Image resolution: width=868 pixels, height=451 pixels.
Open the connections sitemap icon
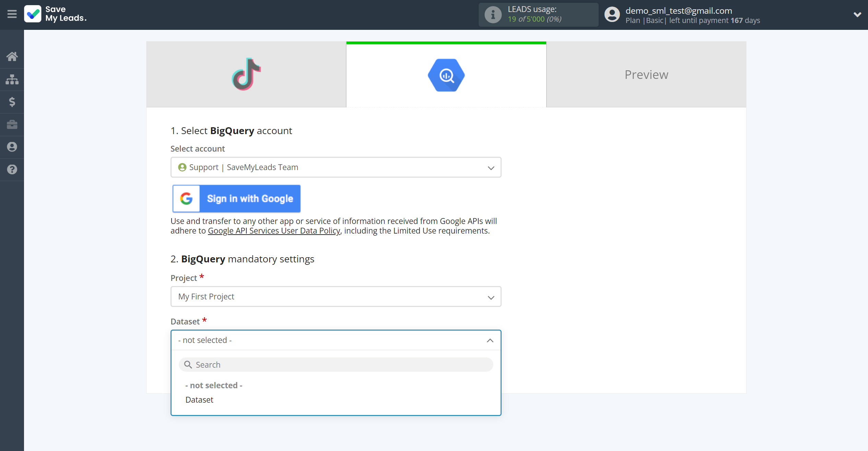coord(12,79)
